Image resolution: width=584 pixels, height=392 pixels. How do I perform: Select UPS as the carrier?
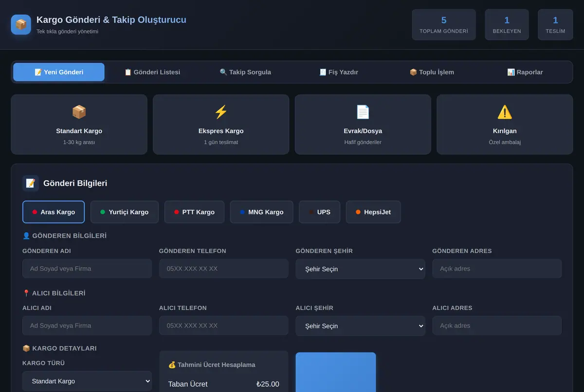pos(320,212)
